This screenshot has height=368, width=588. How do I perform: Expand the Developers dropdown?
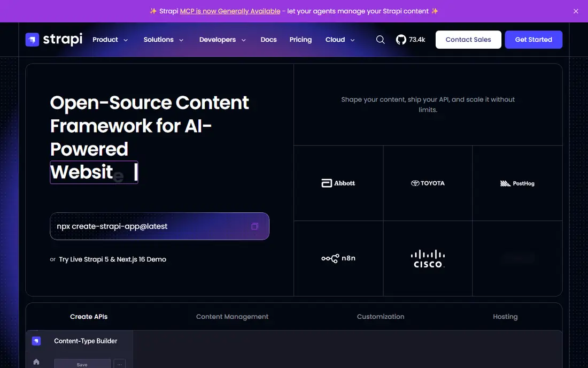pyautogui.click(x=222, y=40)
